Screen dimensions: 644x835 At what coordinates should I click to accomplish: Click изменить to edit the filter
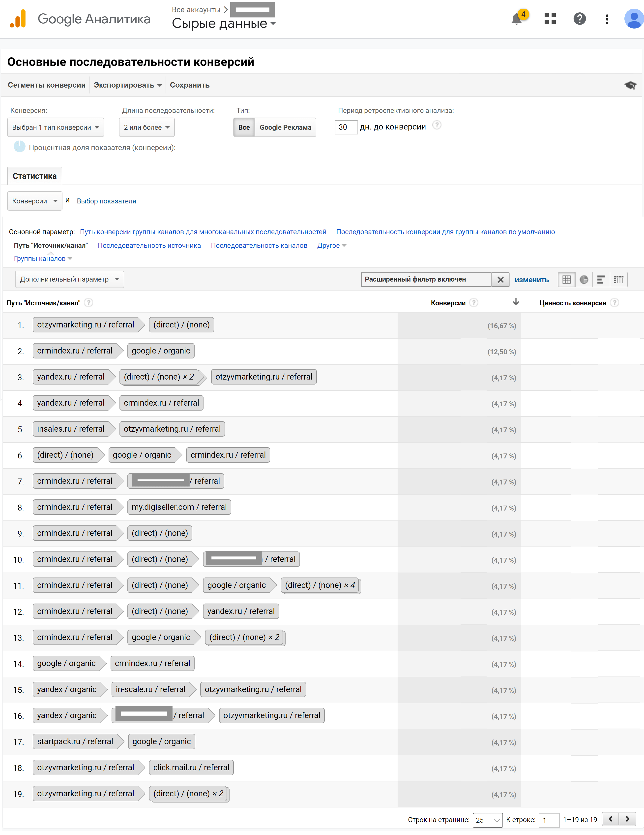pyautogui.click(x=531, y=280)
